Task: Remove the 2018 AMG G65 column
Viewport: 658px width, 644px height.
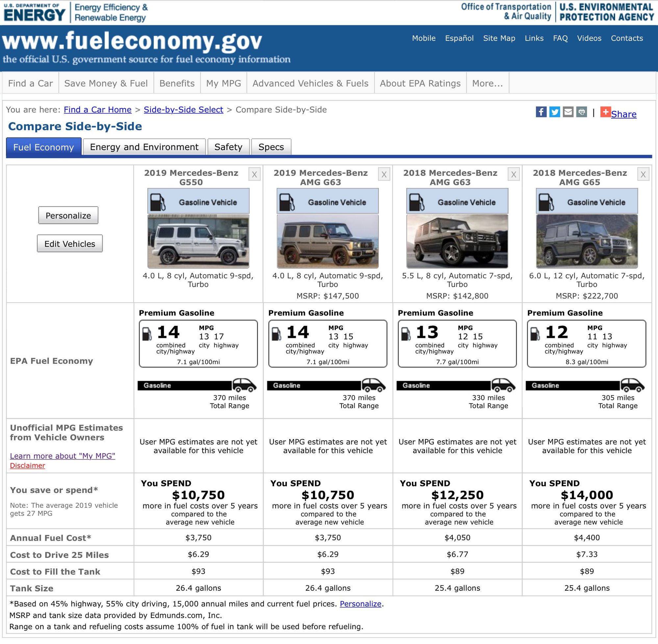Action: coord(643,174)
